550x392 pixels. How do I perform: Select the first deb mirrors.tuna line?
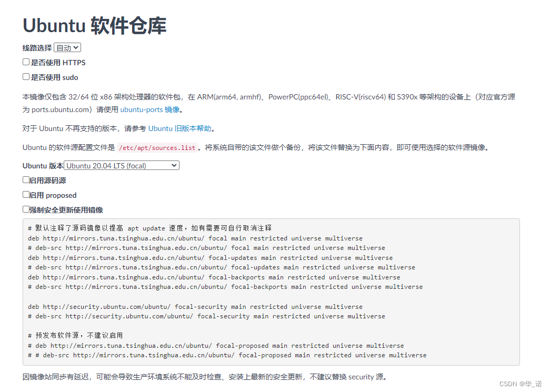[x=195, y=238]
